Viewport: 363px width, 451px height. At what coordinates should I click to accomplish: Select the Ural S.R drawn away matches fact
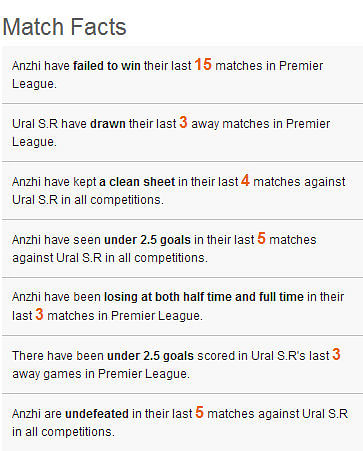(x=182, y=133)
